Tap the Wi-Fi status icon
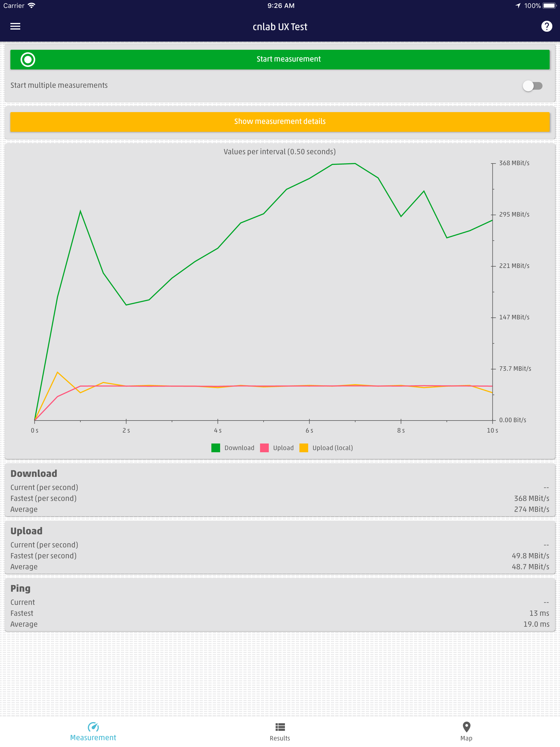The height and width of the screenshot is (747, 560). point(31,5)
